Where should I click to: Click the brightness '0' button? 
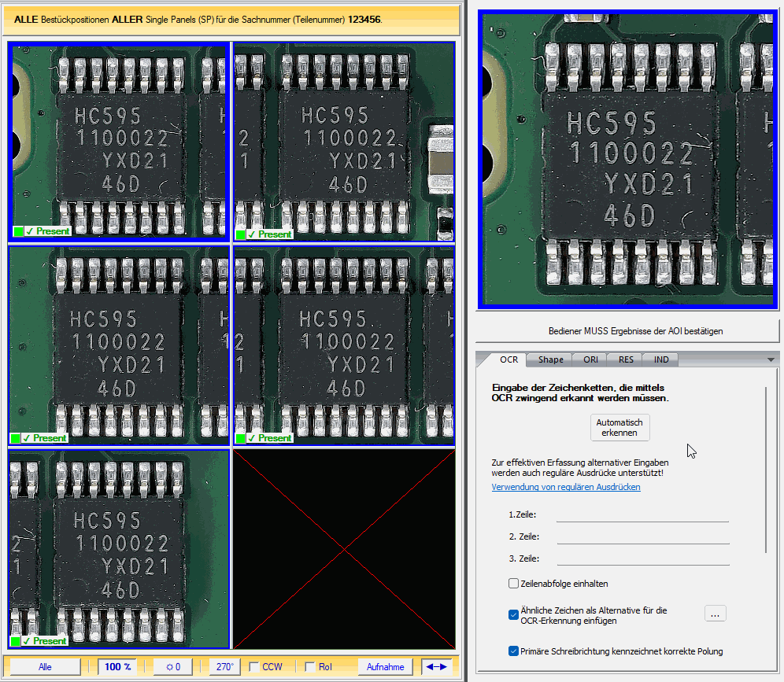coord(173,667)
